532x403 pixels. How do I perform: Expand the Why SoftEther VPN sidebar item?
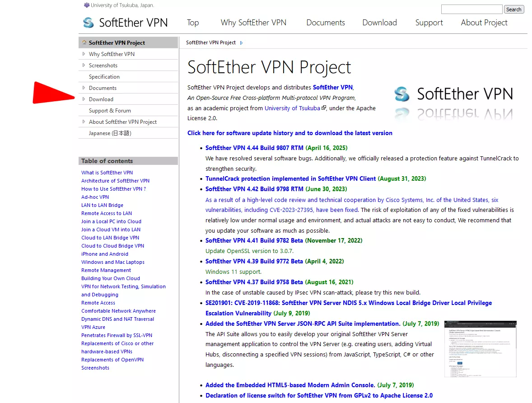pos(84,54)
